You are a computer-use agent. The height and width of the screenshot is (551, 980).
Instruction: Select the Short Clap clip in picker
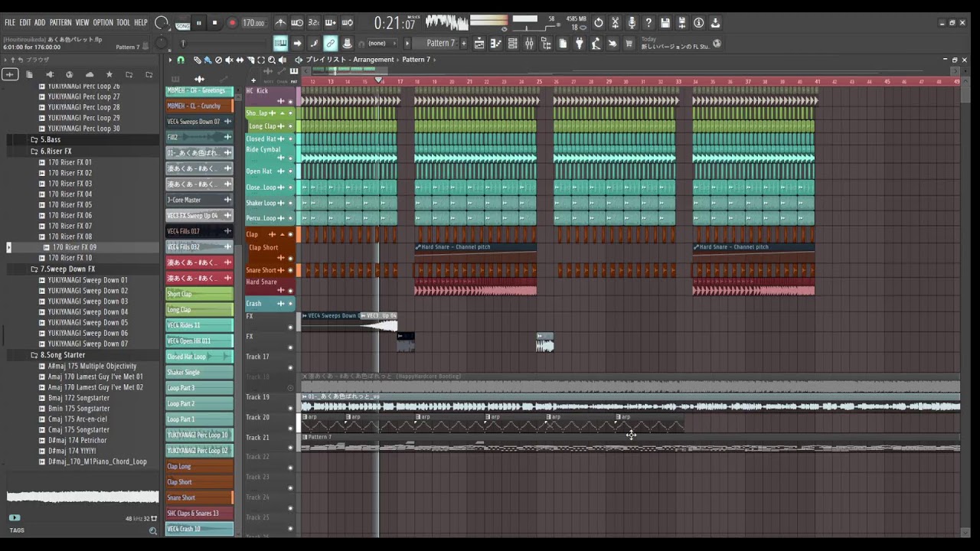coord(199,294)
